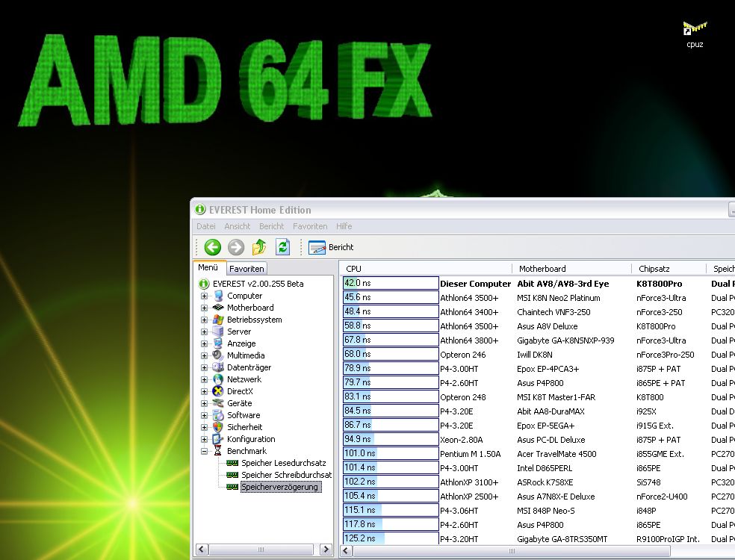The width and height of the screenshot is (735, 560).
Task: Click the SiS748 chipset cell
Action: coord(648,482)
